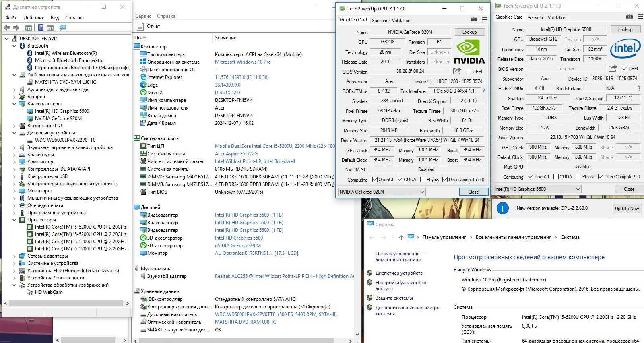Image resolution: width=644 pixels, height=343 pixels.
Task: Select WDC WD5000LPVX-22V0TT0 disk in device tree
Action: click(65, 140)
